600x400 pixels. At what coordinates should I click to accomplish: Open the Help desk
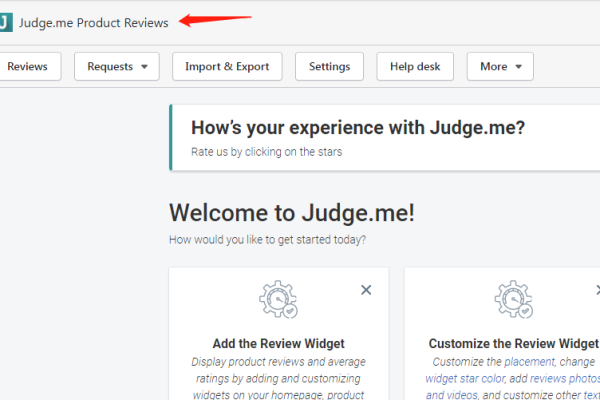click(415, 67)
